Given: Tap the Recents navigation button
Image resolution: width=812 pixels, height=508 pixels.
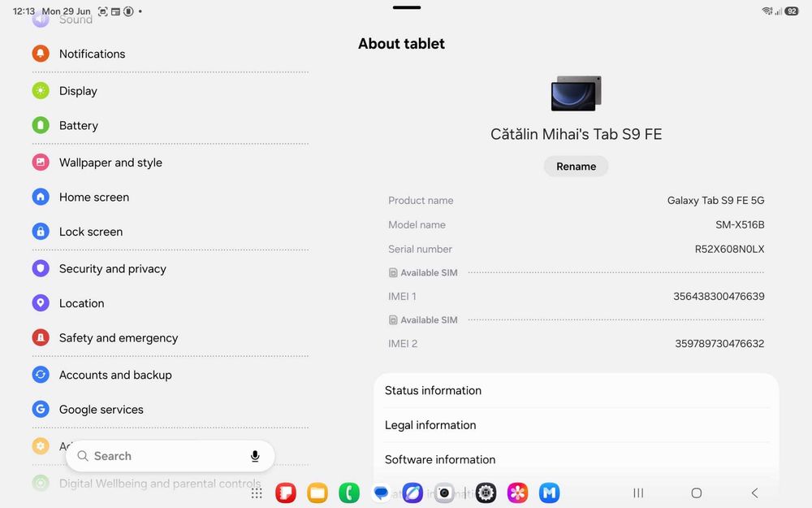Looking at the screenshot, I should (x=638, y=493).
